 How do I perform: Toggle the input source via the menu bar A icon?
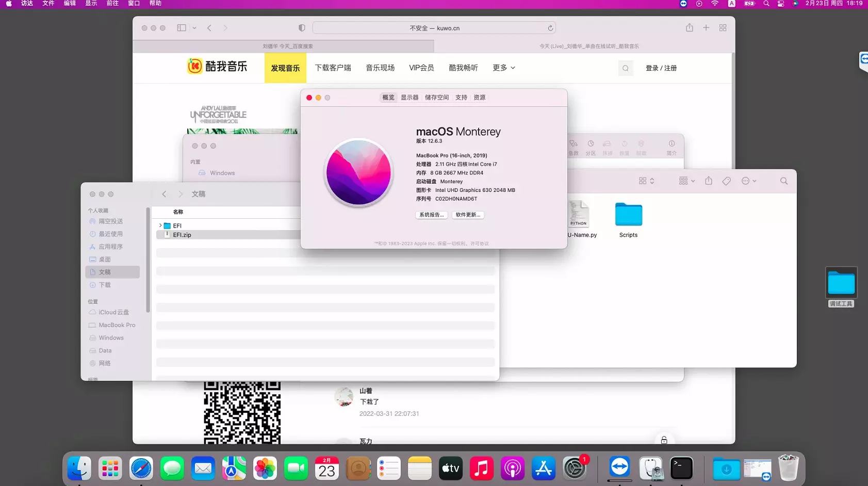tap(731, 4)
